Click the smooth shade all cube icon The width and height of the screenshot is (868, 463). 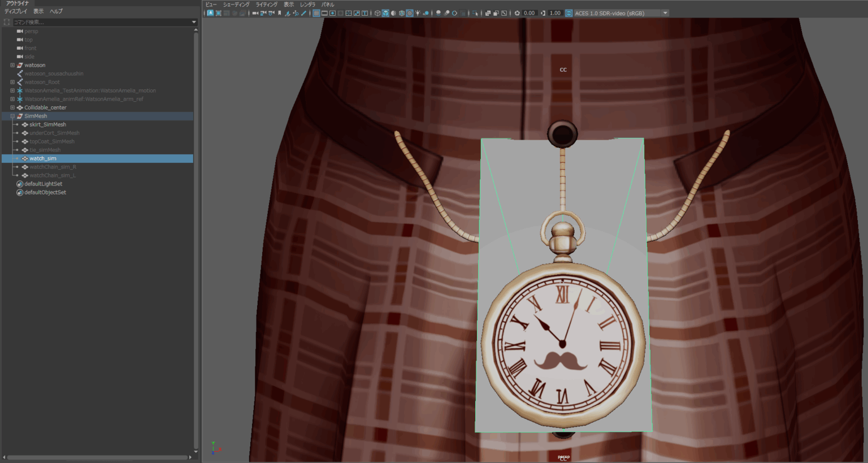[385, 13]
